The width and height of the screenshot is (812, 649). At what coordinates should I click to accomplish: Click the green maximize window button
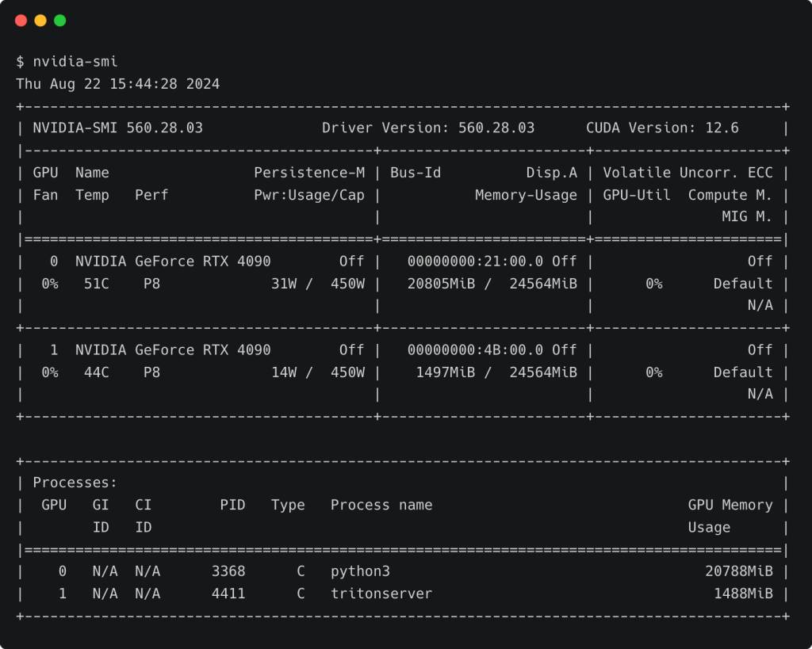60,20
